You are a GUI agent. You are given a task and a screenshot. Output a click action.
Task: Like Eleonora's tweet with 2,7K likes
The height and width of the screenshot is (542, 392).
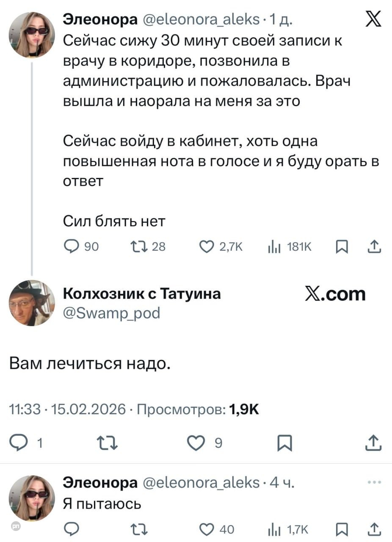coord(206,246)
